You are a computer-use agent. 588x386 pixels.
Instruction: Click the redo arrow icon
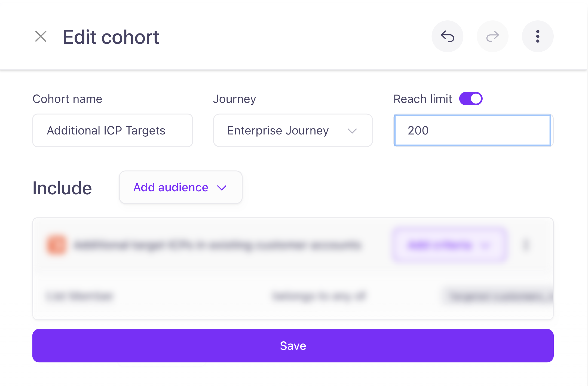coord(492,36)
